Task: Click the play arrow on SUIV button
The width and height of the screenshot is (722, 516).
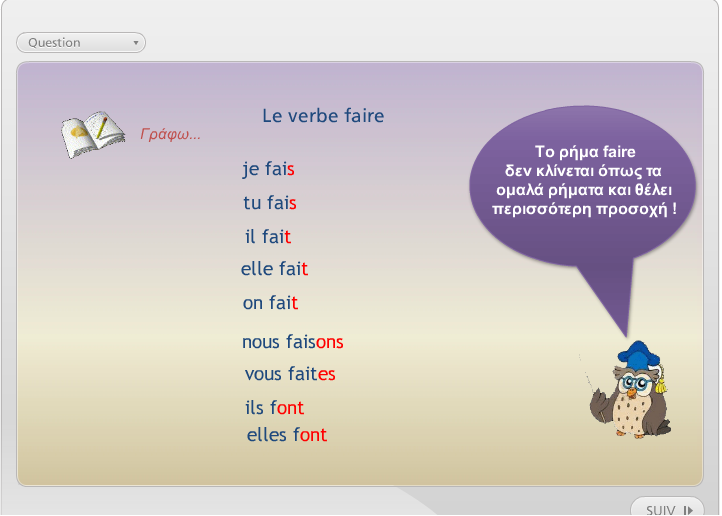Action: point(688,509)
